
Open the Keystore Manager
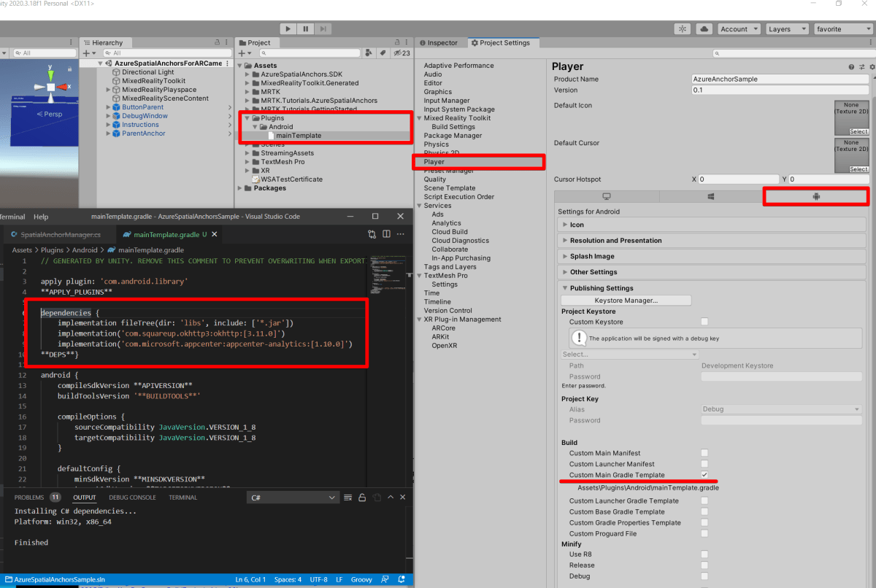click(x=626, y=300)
